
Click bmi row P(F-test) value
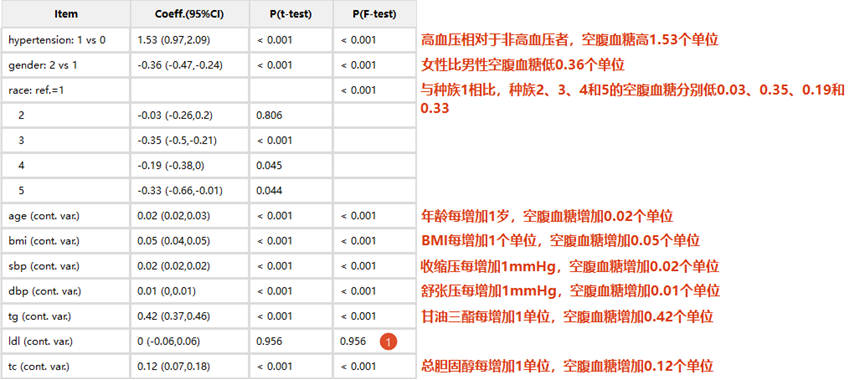coord(358,241)
